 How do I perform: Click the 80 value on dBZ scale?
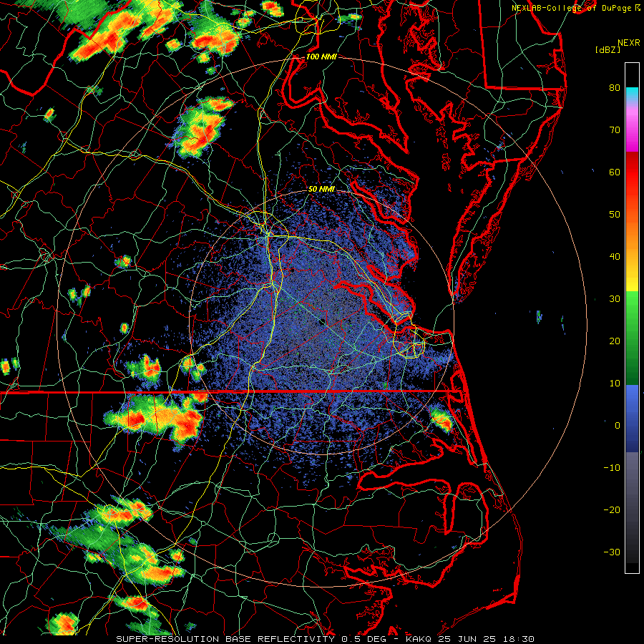615,88
